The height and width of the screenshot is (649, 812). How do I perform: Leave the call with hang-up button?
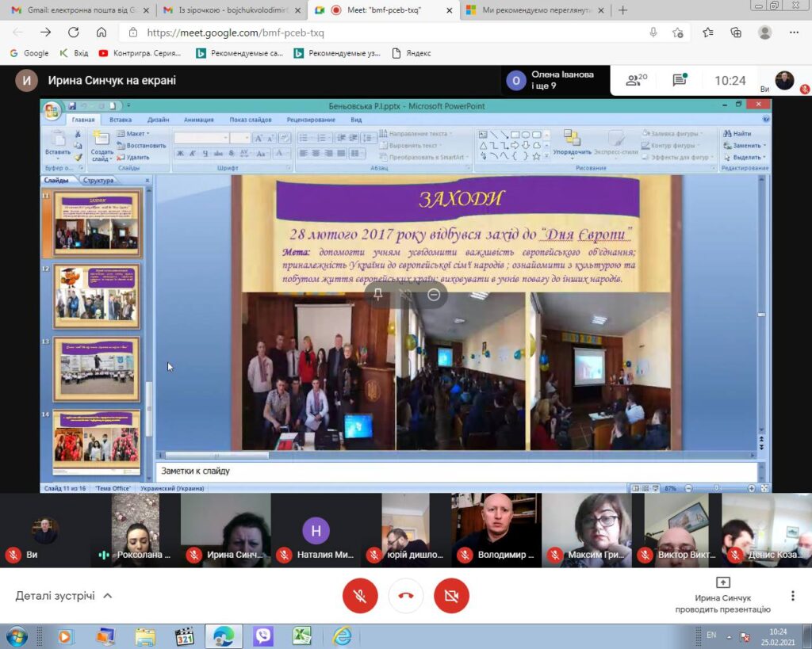click(x=406, y=596)
